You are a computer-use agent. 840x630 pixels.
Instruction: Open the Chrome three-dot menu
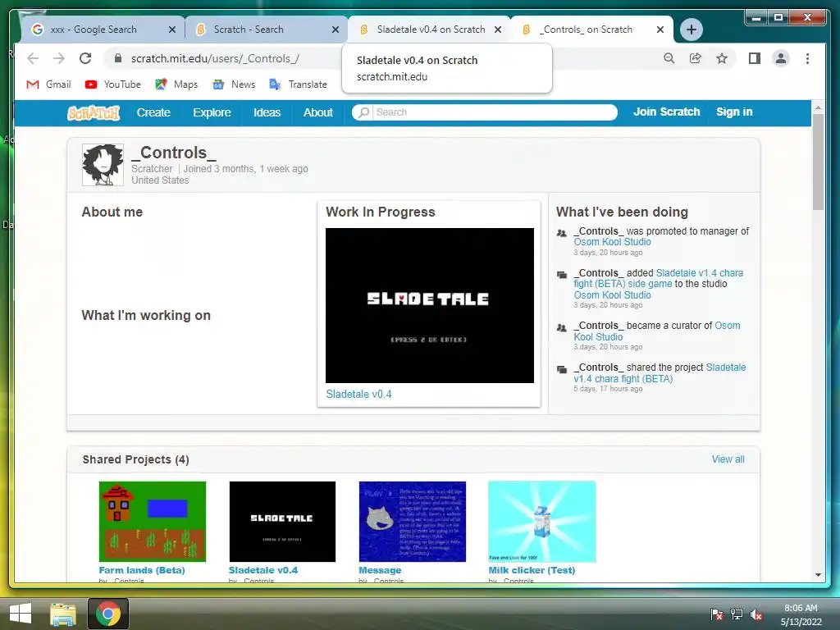[807, 58]
